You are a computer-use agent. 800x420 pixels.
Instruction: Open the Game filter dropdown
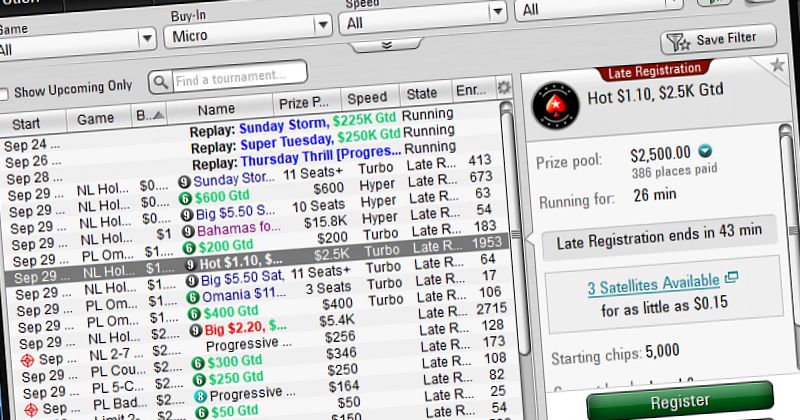76,45
